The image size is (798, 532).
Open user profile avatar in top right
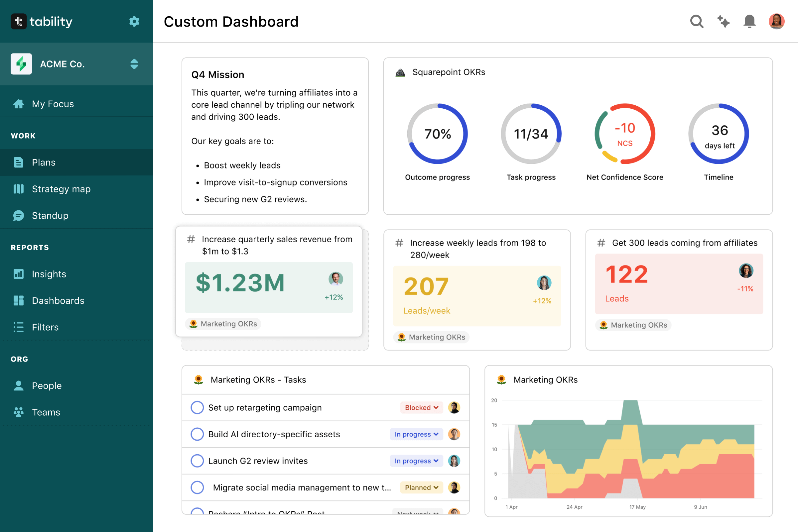coord(776,21)
